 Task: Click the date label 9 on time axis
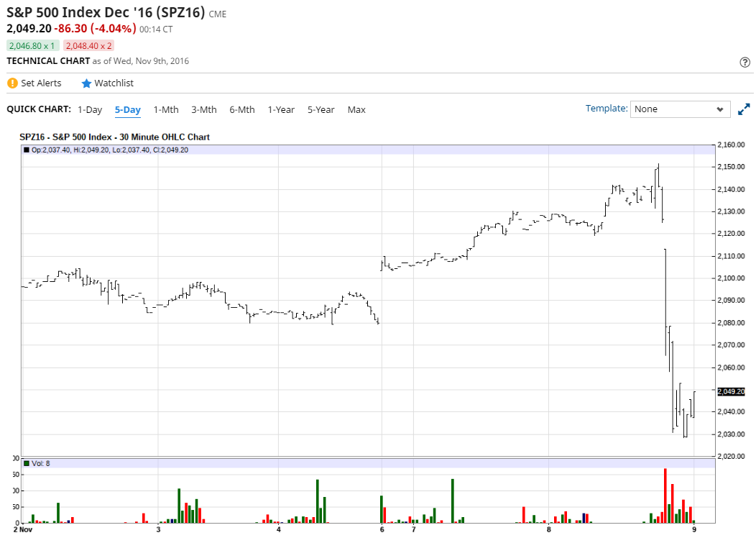click(x=694, y=530)
